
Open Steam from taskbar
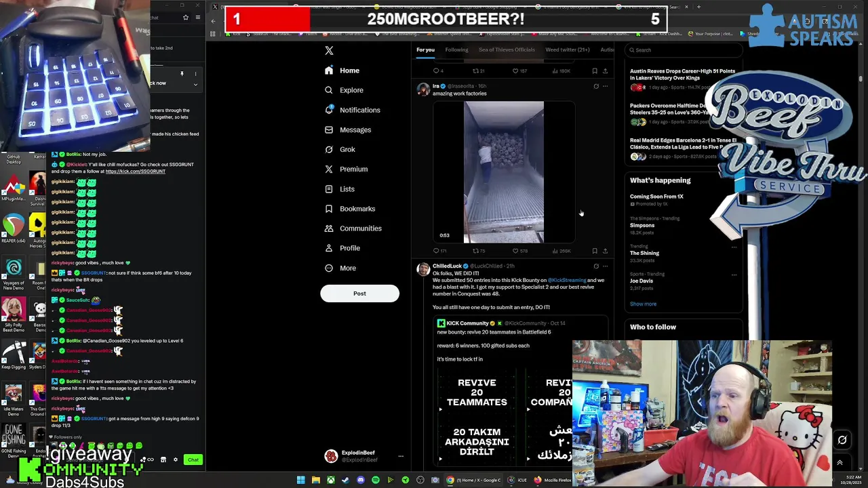pos(345,480)
